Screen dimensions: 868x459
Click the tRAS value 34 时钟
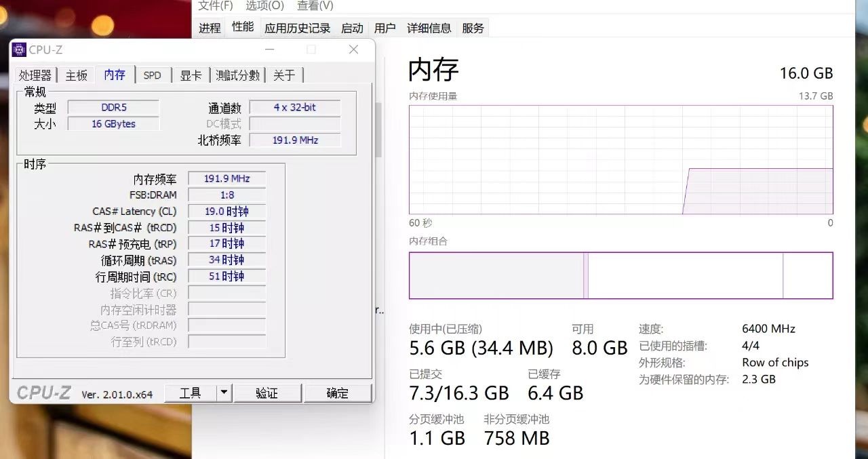[226, 260]
